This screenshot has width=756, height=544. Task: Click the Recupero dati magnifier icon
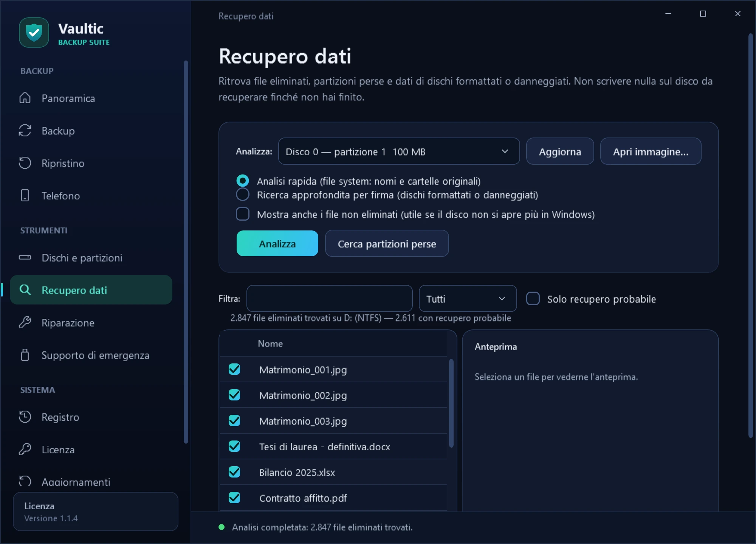pyautogui.click(x=25, y=290)
